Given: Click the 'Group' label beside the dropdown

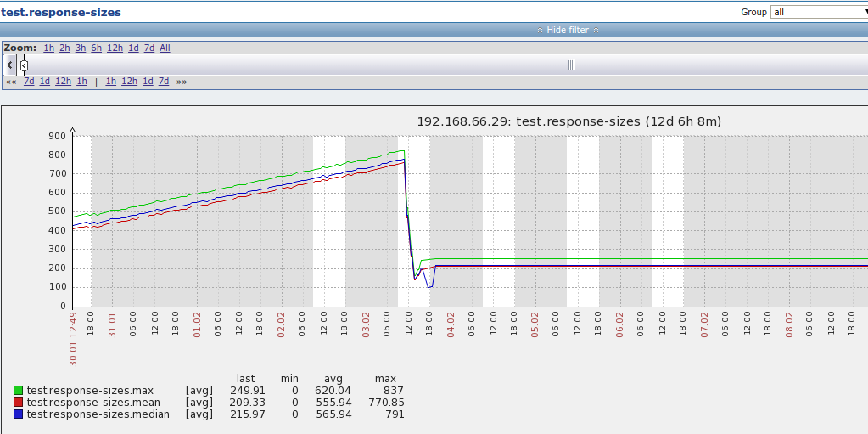Looking at the screenshot, I should tap(754, 12).
